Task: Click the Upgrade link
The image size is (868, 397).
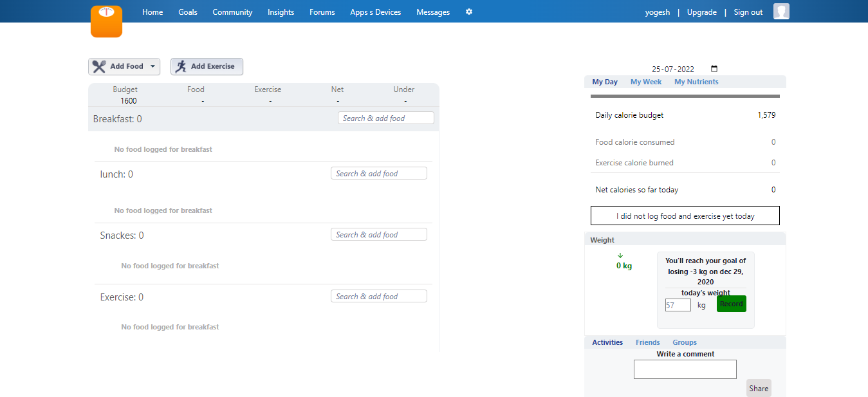Action: tap(701, 12)
